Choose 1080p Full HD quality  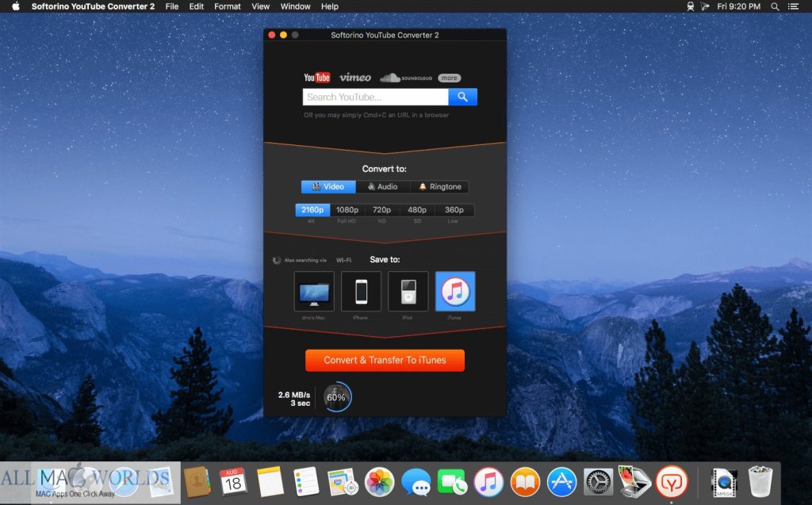(x=347, y=210)
